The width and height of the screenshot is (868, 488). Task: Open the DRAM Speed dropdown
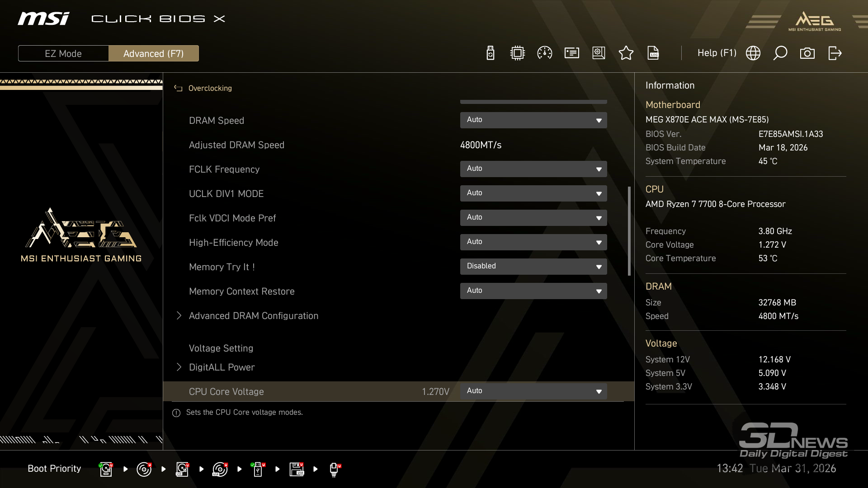click(533, 120)
